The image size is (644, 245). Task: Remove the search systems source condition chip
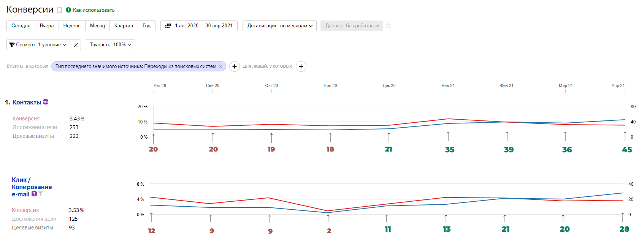220,66
